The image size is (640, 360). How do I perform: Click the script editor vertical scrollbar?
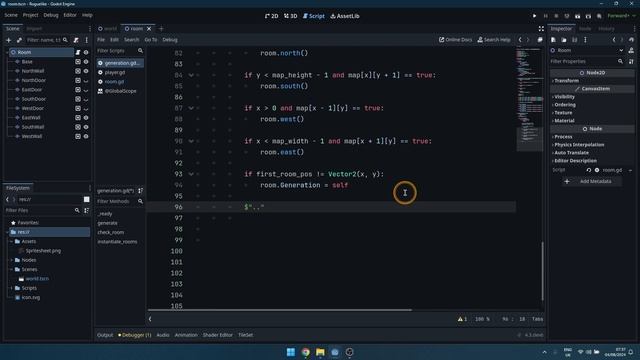pyautogui.click(x=542, y=271)
